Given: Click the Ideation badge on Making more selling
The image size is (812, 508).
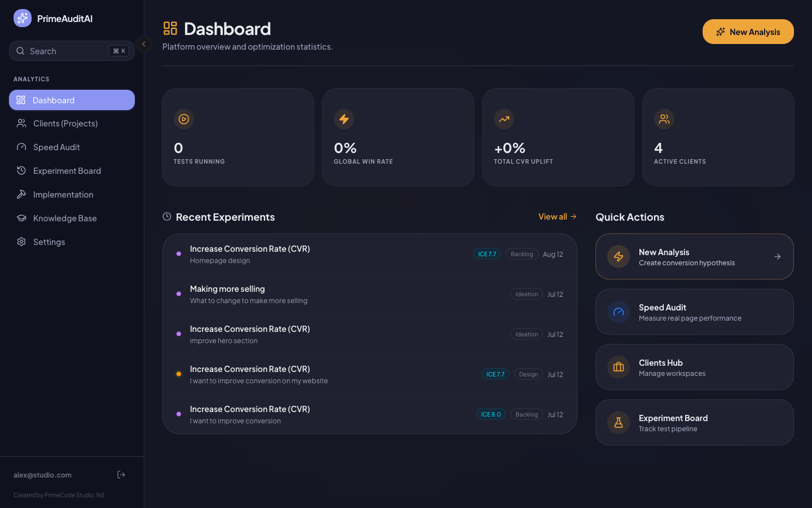Looking at the screenshot, I should [527, 294].
